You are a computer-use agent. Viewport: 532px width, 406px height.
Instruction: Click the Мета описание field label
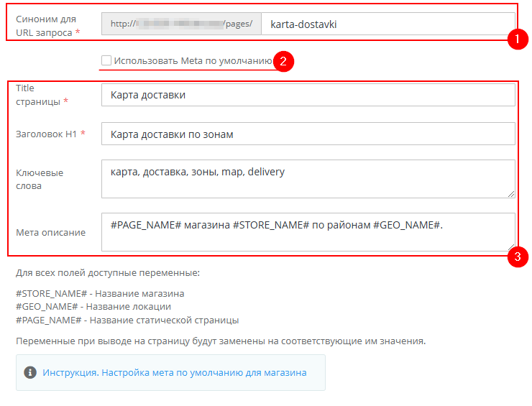[50, 232]
